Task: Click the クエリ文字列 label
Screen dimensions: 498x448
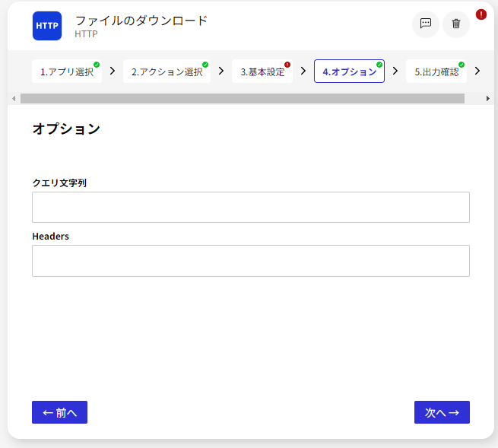Action: coord(59,183)
